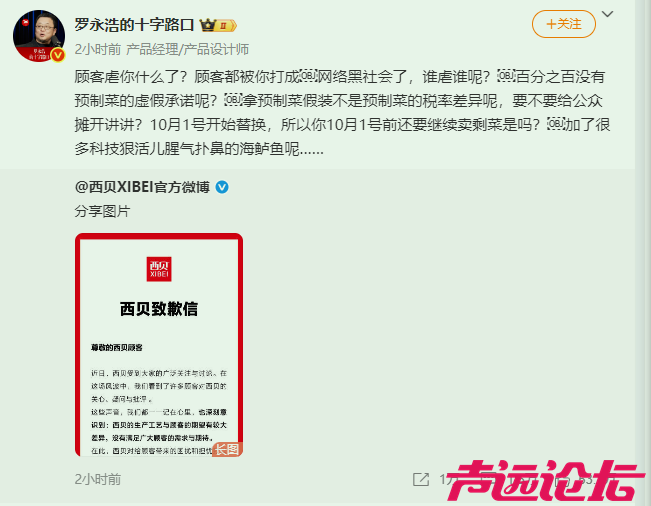Open the 西贝致歉信 image thumbnail
Screen dimensions: 651x506
coord(159,345)
